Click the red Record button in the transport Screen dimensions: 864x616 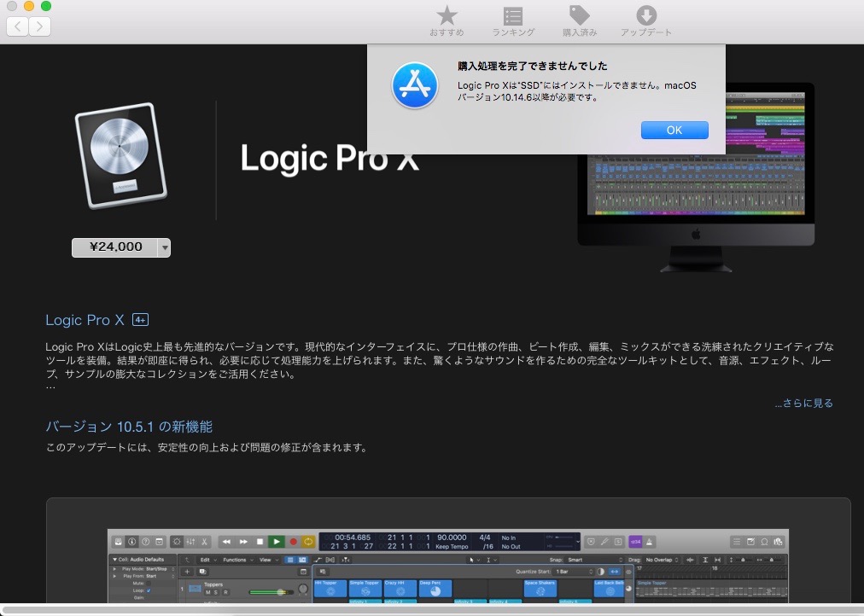tap(294, 540)
